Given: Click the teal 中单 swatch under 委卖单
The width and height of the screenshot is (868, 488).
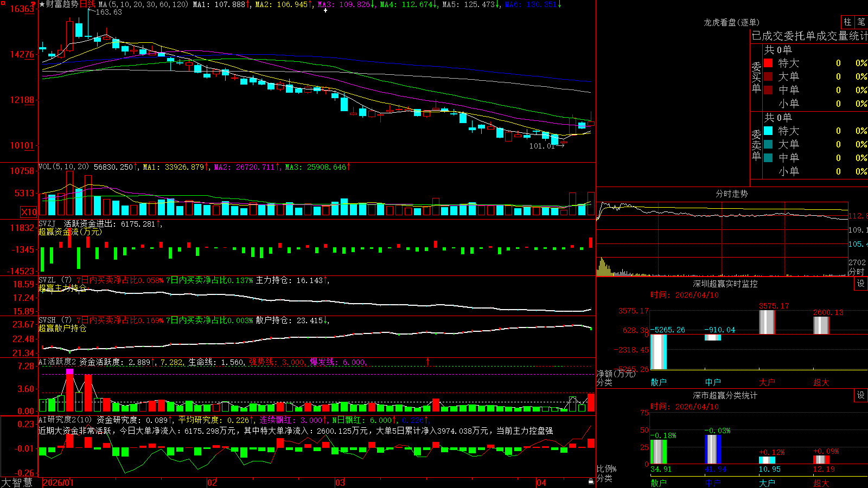Looking at the screenshot, I should tap(768, 158).
